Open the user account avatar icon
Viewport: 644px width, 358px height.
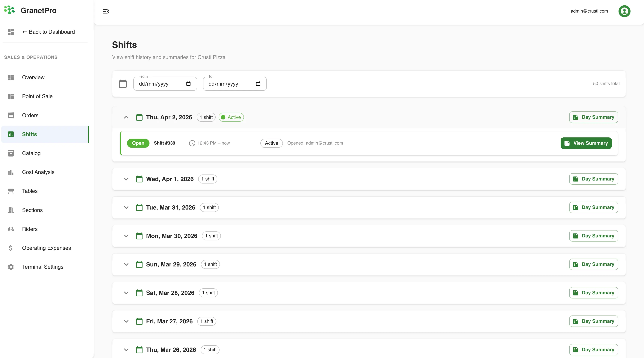pyautogui.click(x=624, y=11)
